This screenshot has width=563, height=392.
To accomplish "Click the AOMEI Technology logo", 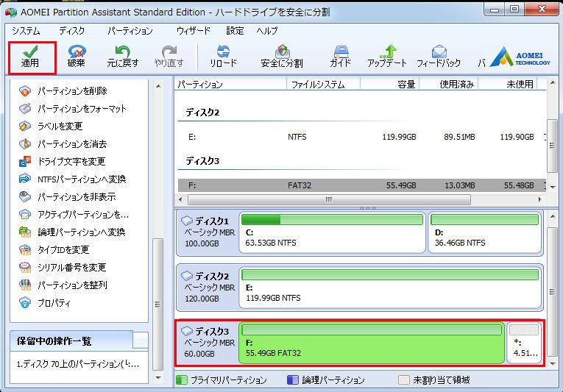I will [520, 57].
